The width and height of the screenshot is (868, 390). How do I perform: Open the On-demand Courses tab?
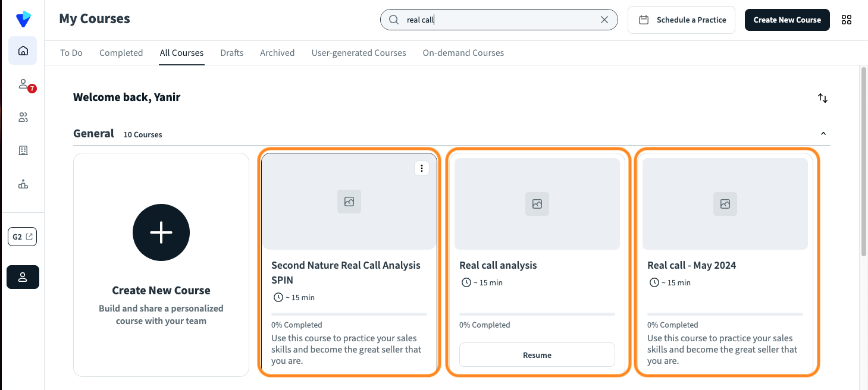463,53
